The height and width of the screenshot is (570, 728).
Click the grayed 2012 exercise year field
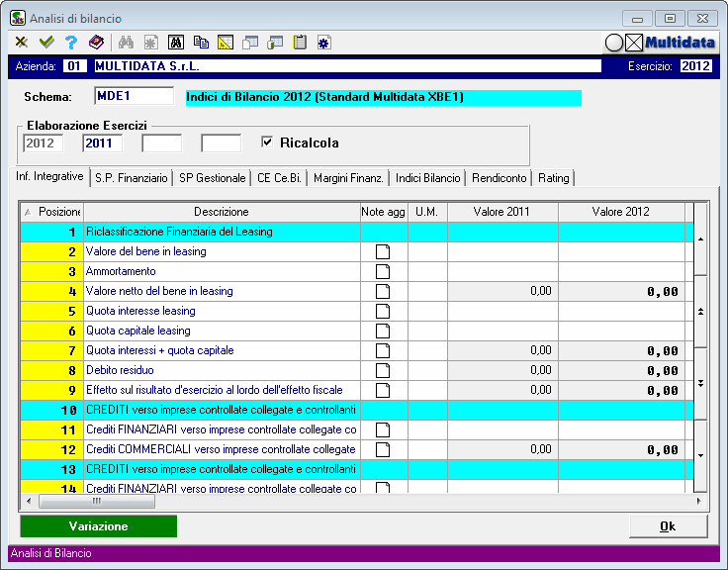43,143
